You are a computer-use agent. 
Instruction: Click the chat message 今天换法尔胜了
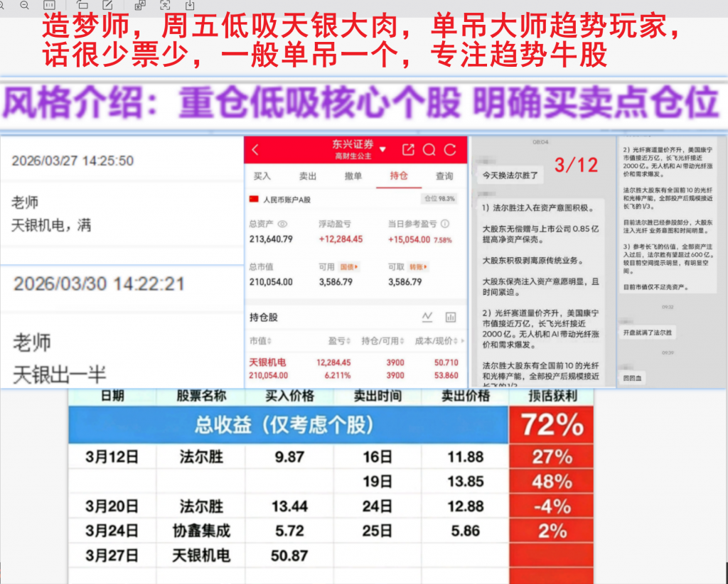point(510,175)
